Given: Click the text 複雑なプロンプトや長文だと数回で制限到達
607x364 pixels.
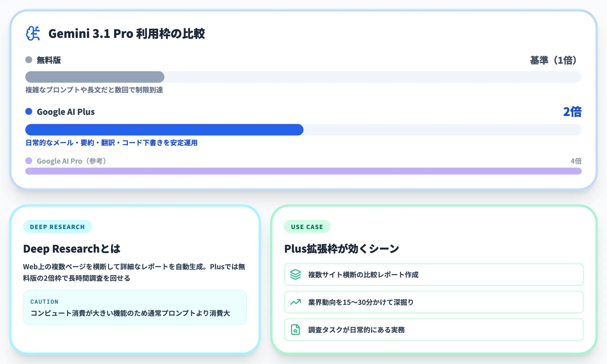Looking at the screenshot, I should 94,90.
